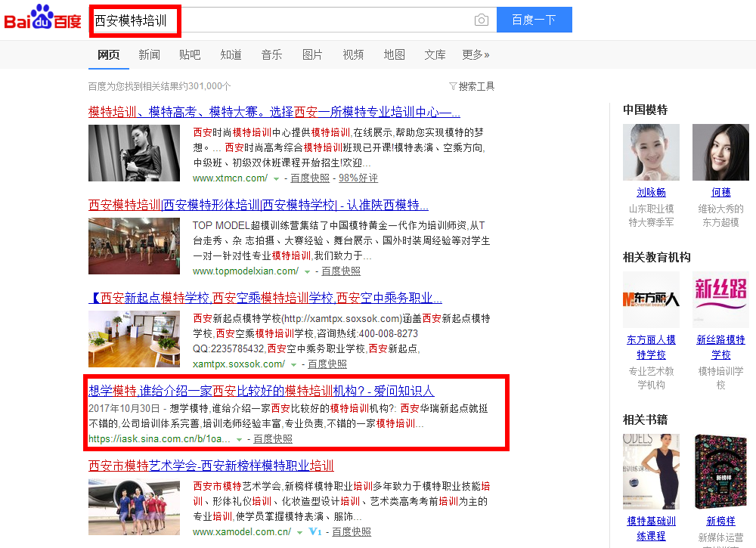The image size is (756, 548).
Task: Open result 西安模特培训|西安模特形体培训
Action: click(258, 206)
